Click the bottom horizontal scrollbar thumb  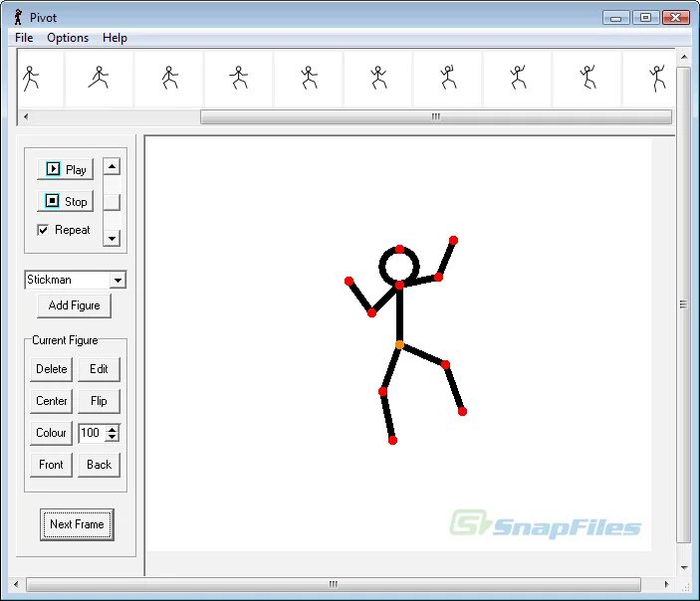(x=333, y=584)
